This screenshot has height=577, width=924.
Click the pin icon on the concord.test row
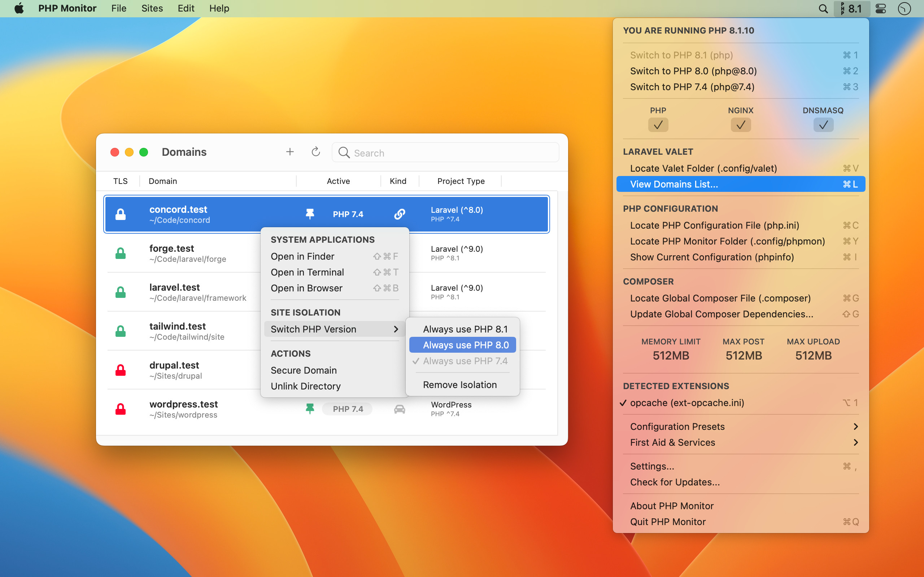(310, 214)
